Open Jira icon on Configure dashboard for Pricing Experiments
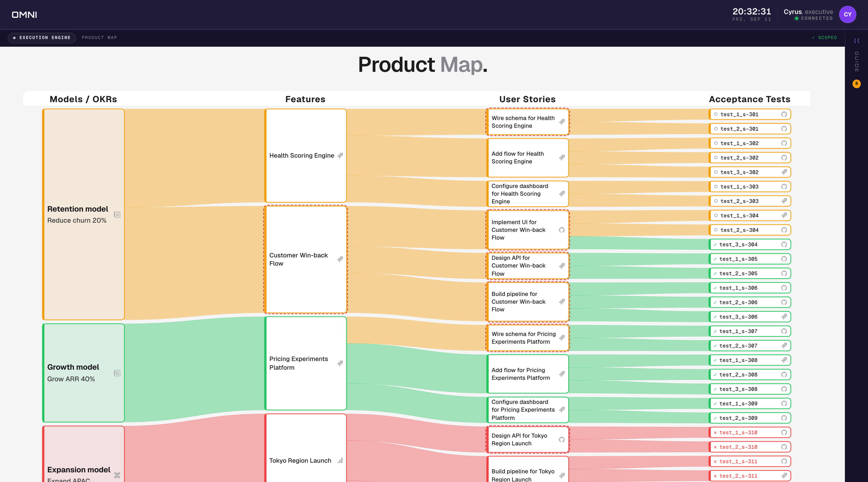The image size is (868, 482). click(x=562, y=410)
